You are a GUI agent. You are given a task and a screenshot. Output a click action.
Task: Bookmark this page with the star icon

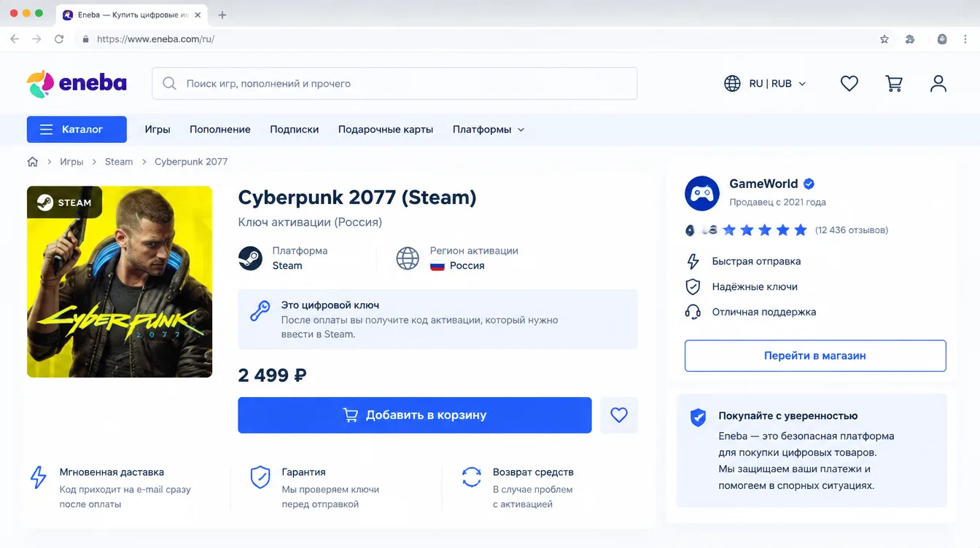884,39
